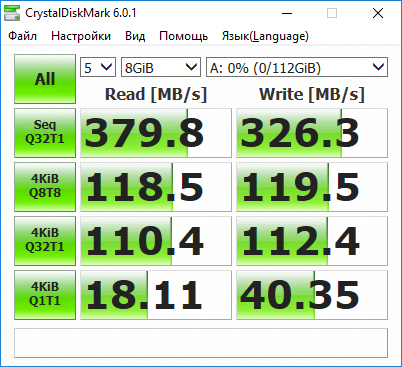Click the Seq read result 379.8
Viewport: 402px width, 367px height.
[x=156, y=133]
